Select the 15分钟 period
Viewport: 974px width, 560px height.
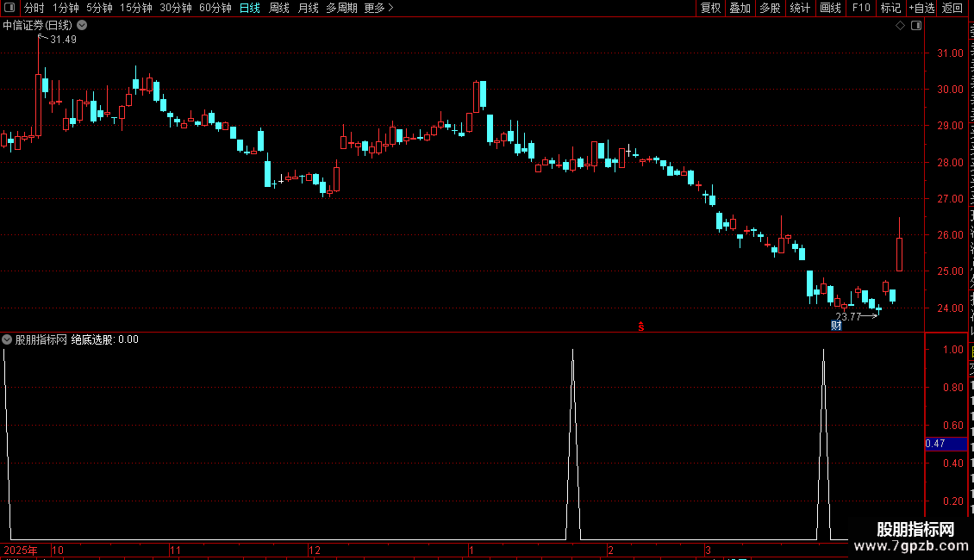pos(136,8)
